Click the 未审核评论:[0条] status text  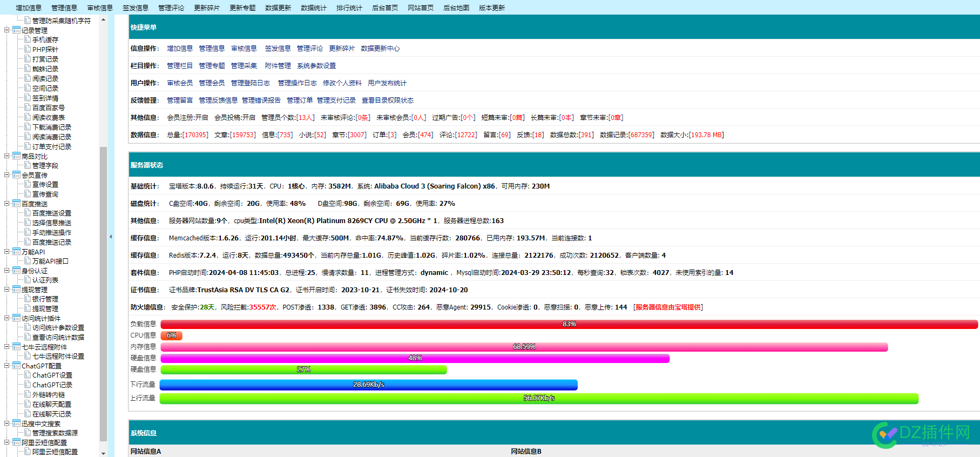point(346,118)
